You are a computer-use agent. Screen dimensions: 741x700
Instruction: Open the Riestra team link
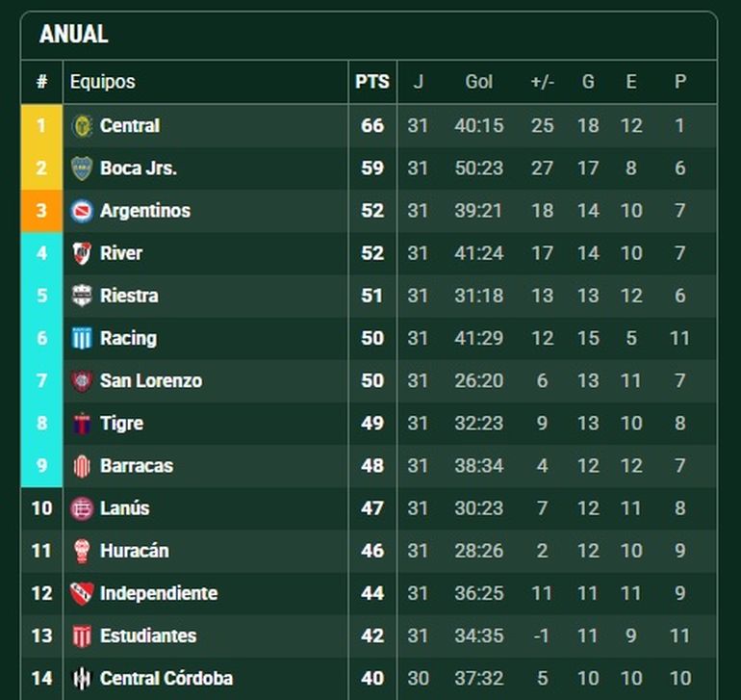[x=129, y=296]
